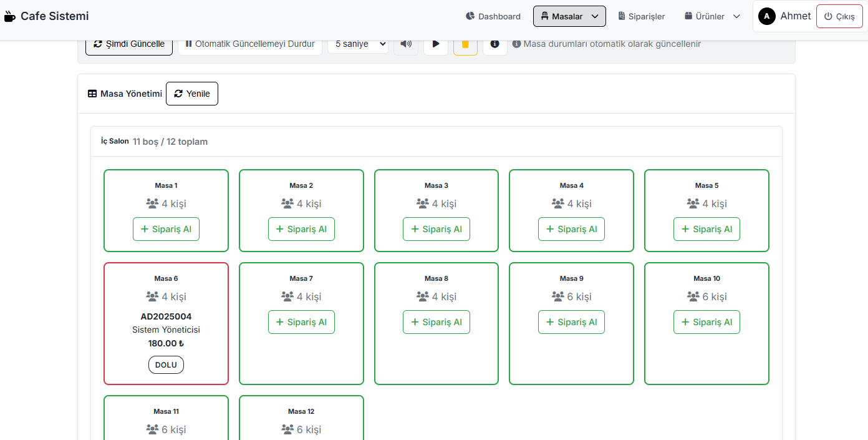This screenshot has width=868, height=440.
Task: Expand the Masalar dropdown menu
Action: point(569,16)
